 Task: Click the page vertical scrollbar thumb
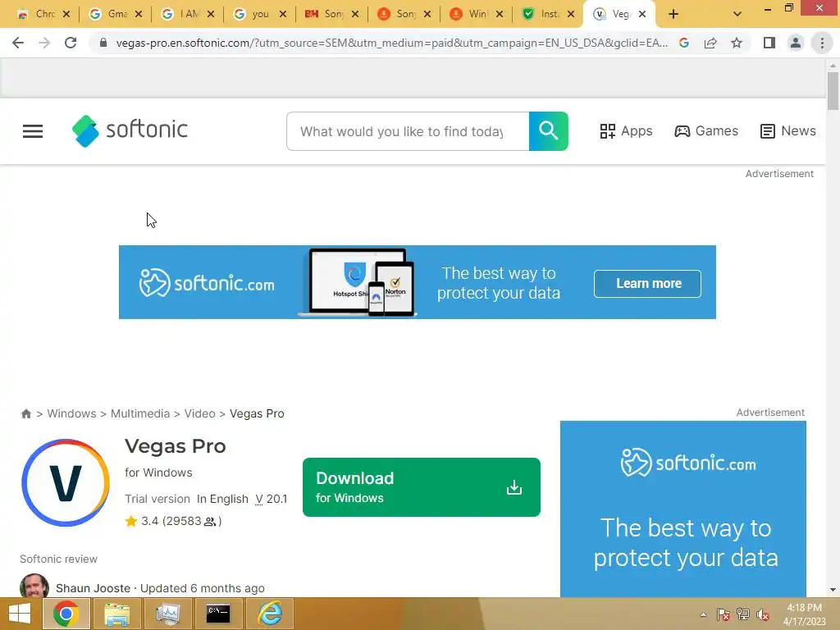[833, 91]
